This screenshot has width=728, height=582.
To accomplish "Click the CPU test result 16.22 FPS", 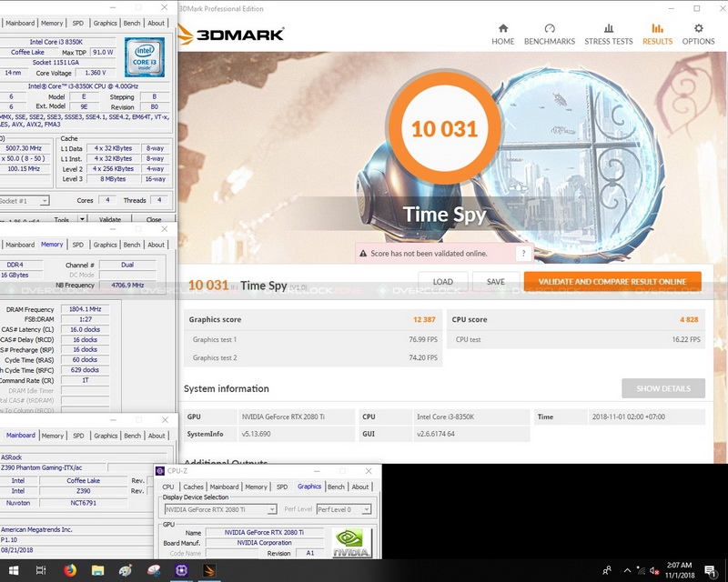I will [x=686, y=339].
